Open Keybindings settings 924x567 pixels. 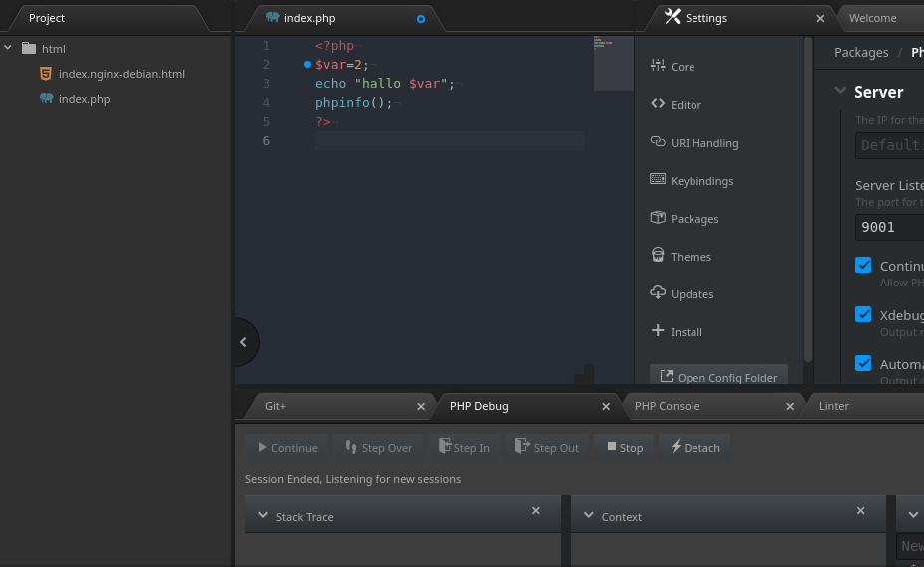(692, 181)
